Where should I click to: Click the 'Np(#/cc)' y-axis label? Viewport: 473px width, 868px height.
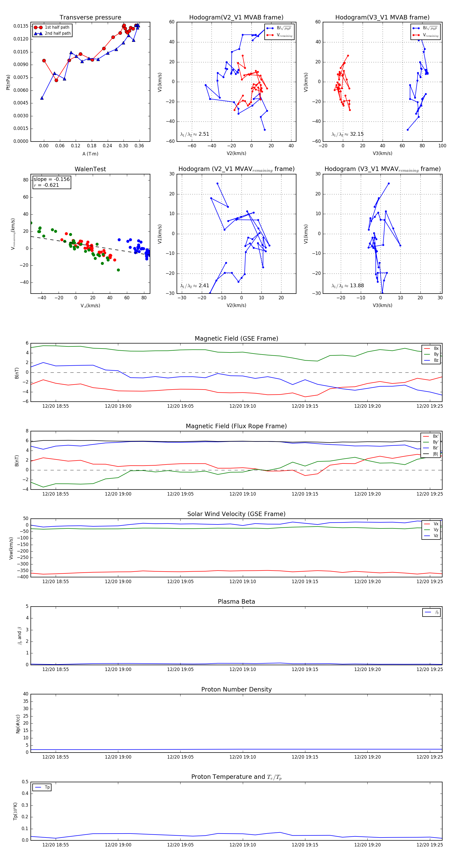coord(18,724)
